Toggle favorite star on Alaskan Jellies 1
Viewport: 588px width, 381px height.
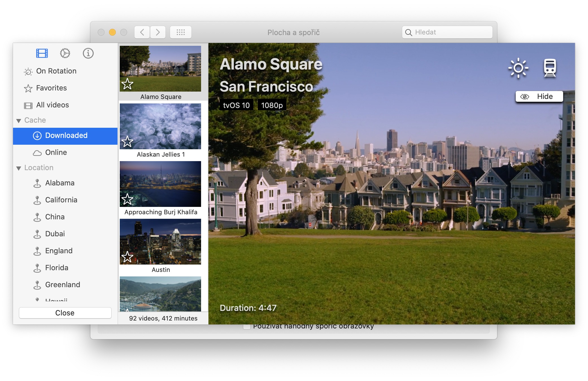[x=127, y=142]
